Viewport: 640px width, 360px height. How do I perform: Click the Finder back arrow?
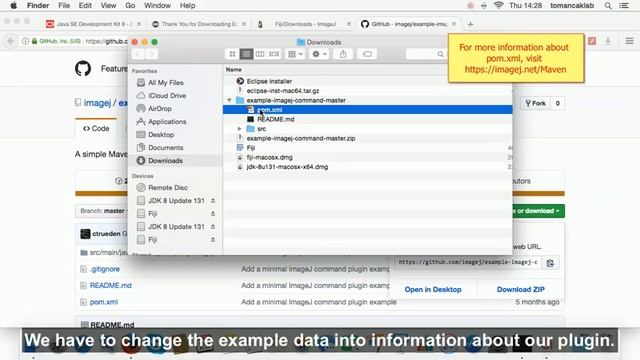click(x=138, y=54)
